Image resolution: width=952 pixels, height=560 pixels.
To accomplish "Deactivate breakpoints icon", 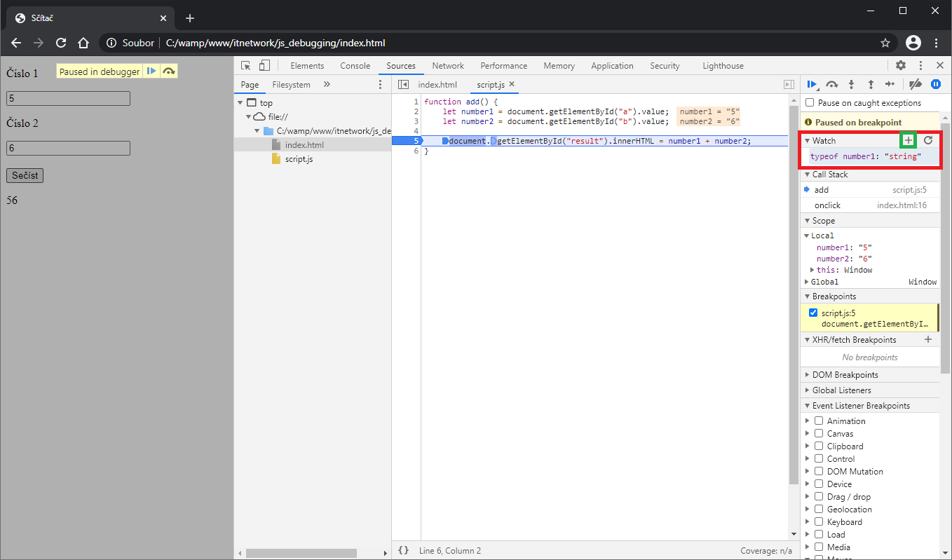I will coord(915,84).
